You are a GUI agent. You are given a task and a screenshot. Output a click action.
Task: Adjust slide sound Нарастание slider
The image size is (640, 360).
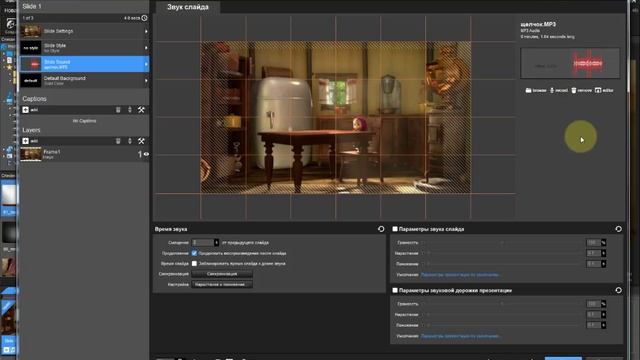[502, 253]
